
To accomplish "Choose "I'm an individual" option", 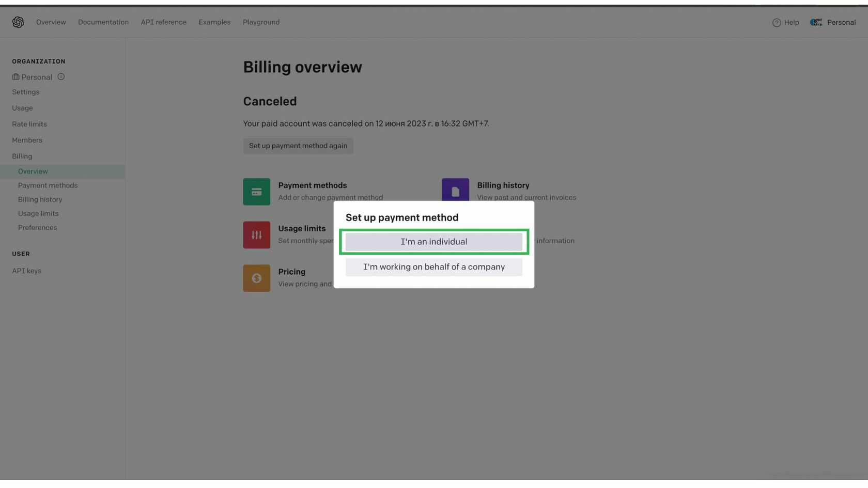I will [x=433, y=242].
